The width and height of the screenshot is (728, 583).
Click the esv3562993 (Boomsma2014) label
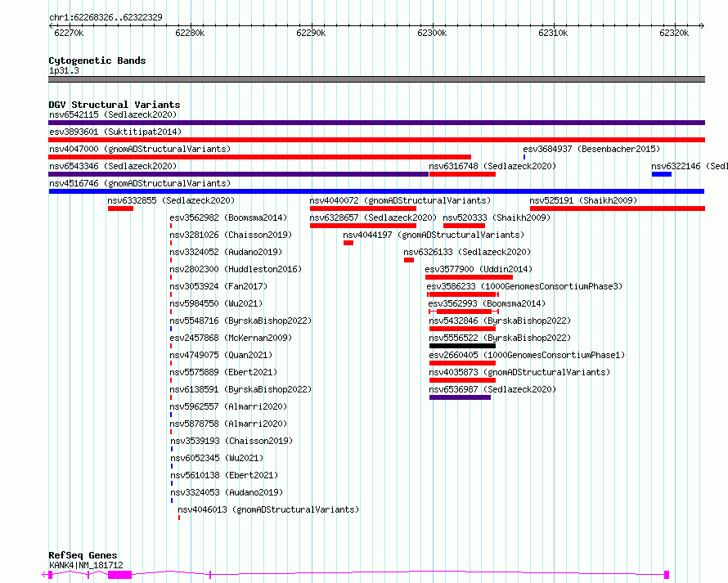[x=487, y=303]
